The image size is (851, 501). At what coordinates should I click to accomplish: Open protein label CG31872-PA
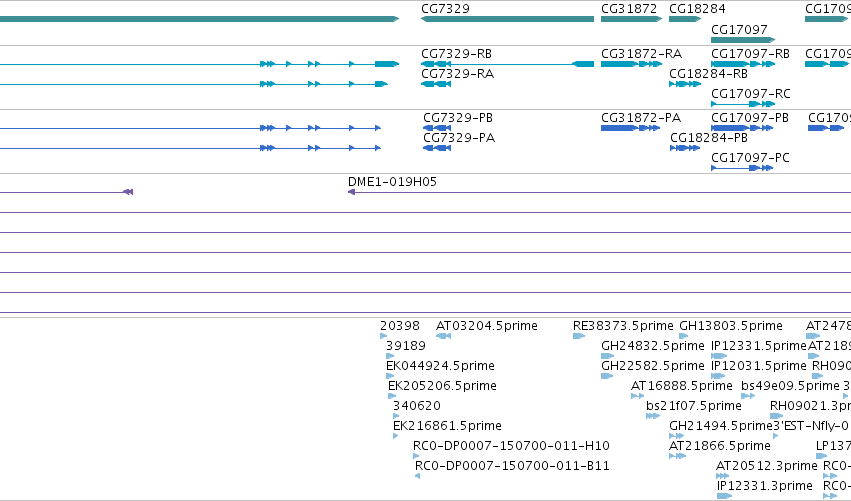(641, 118)
